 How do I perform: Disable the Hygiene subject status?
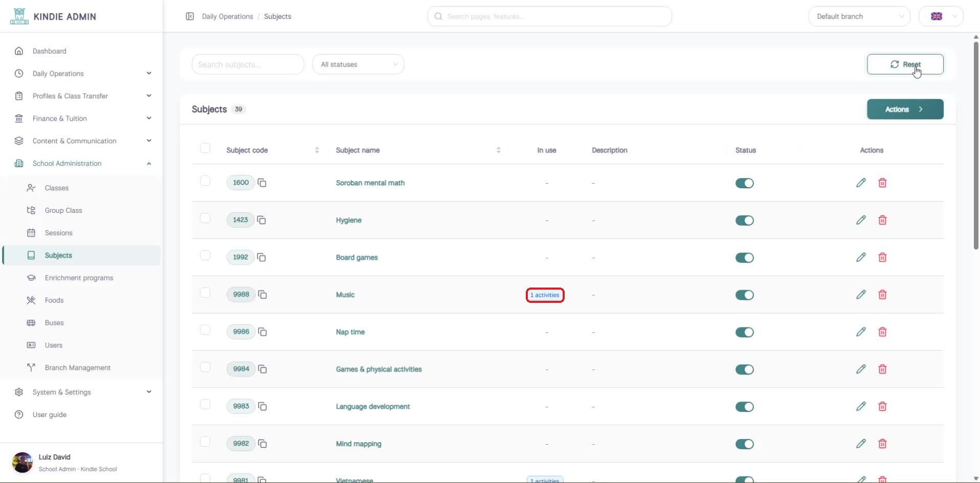click(x=744, y=221)
